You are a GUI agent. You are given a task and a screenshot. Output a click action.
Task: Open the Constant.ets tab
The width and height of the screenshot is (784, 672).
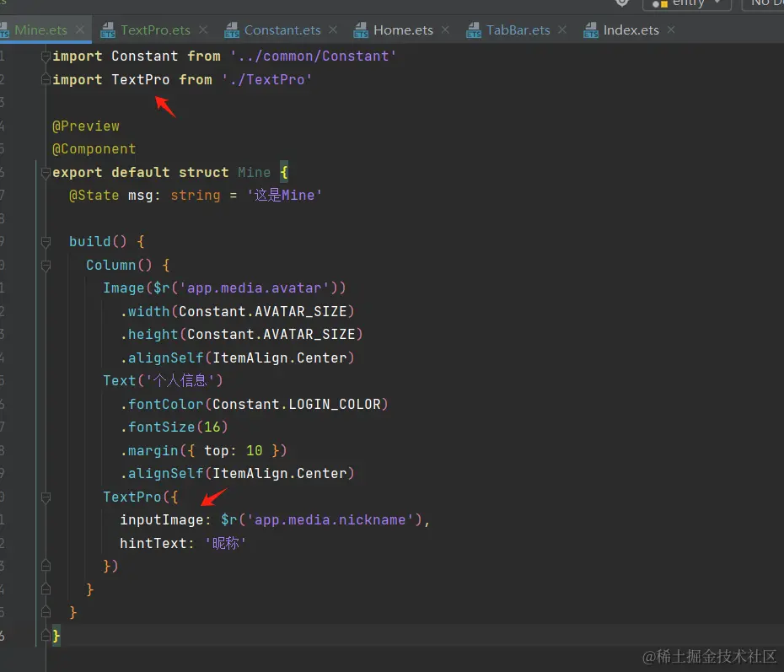point(282,30)
